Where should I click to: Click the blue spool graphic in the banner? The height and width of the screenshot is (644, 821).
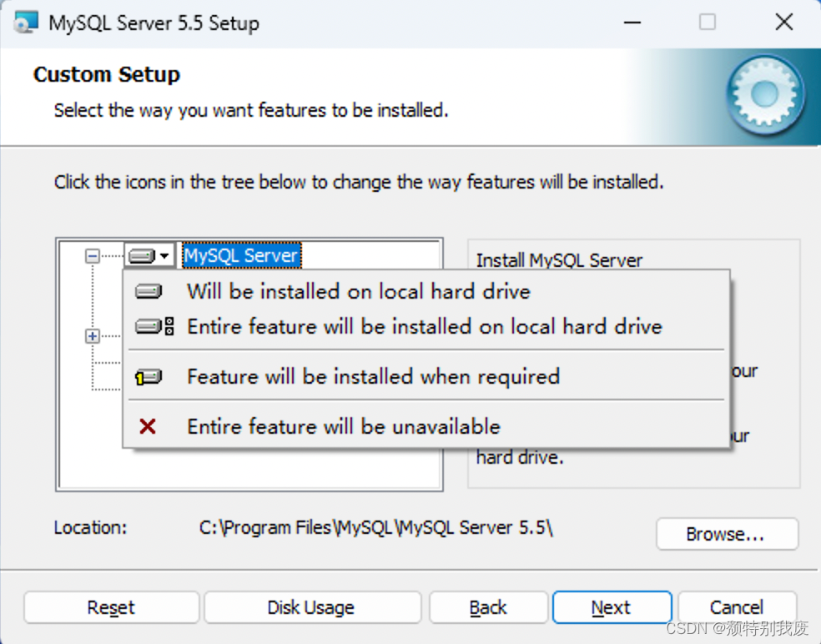(x=765, y=94)
